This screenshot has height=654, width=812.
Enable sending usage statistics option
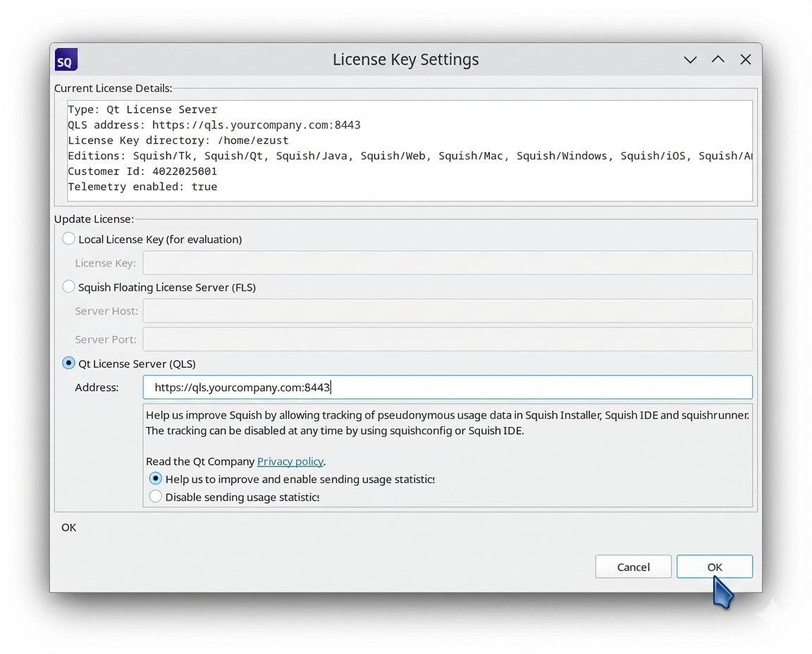(155, 479)
